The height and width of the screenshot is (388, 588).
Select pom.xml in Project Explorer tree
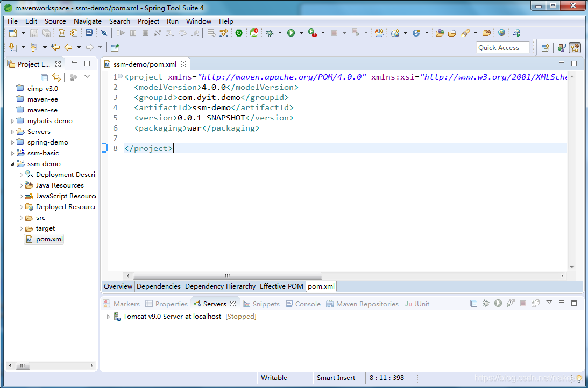pyautogui.click(x=49, y=239)
